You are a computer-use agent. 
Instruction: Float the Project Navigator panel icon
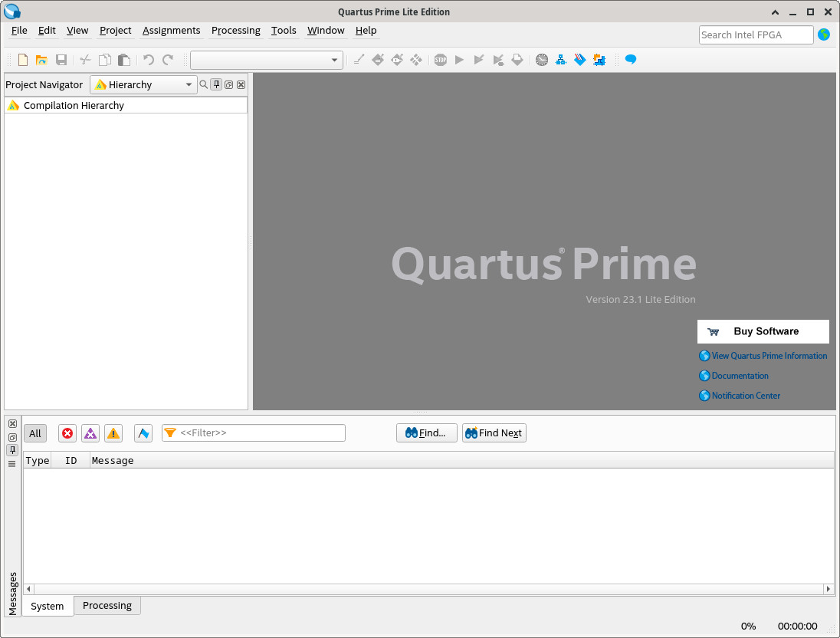(x=228, y=84)
